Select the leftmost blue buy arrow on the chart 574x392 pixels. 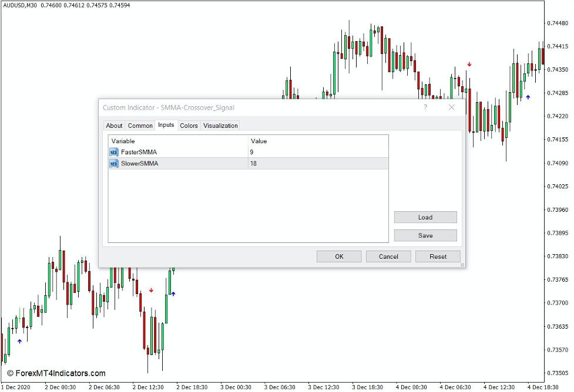tap(19, 341)
